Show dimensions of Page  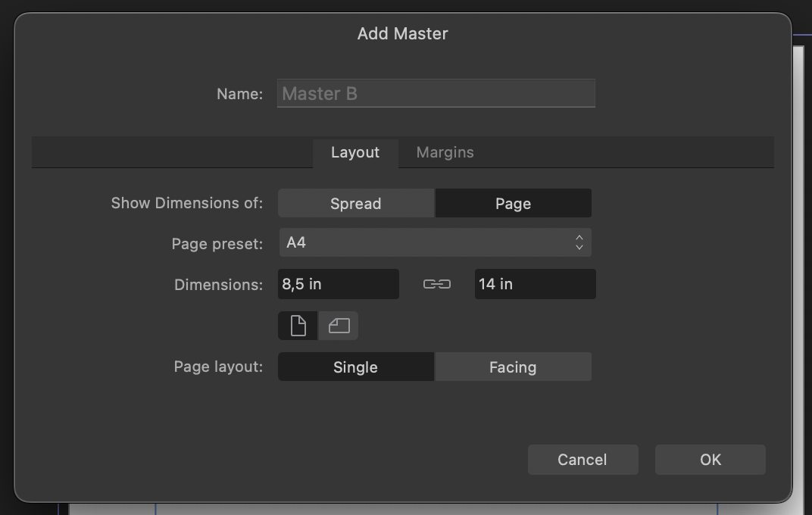click(x=513, y=204)
